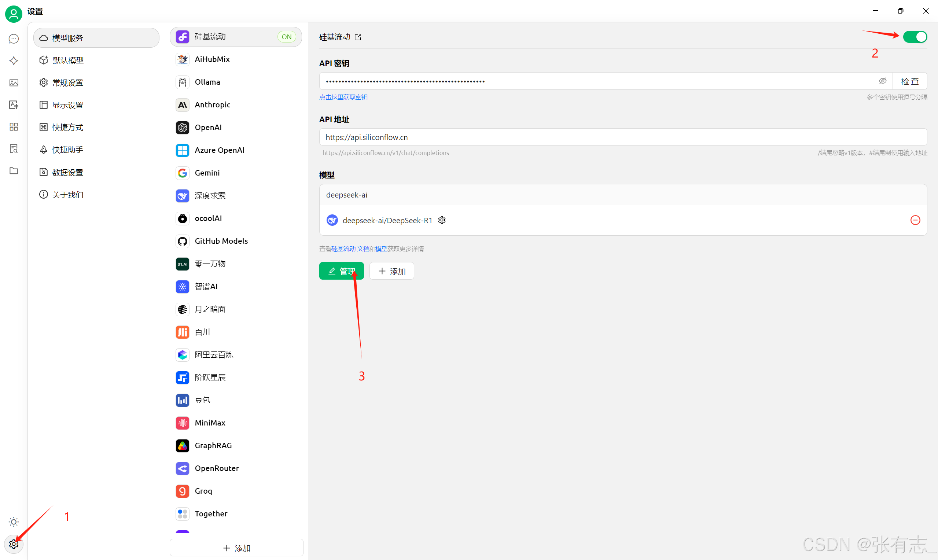Screen dimensions: 938x560
Task: Open the chat assistant sidebar icon
Action: coord(14,39)
